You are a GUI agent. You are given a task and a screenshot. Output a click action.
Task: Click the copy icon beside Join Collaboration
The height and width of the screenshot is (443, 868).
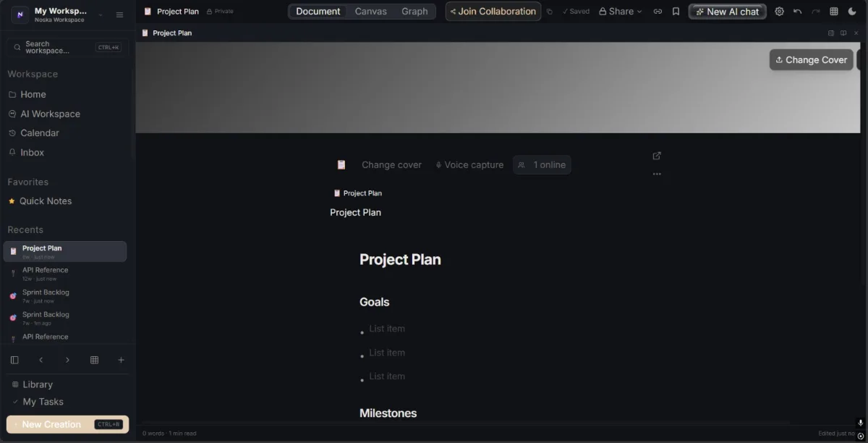point(550,12)
